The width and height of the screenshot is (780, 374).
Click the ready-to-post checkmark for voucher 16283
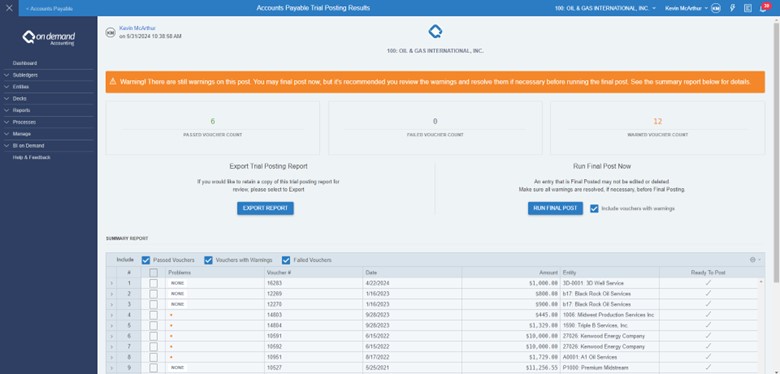click(x=708, y=282)
